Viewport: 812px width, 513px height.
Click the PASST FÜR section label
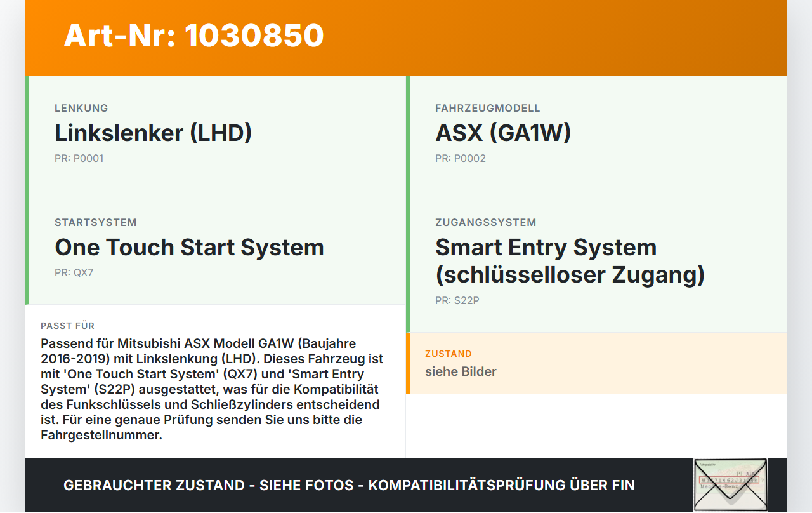tap(67, 326)
